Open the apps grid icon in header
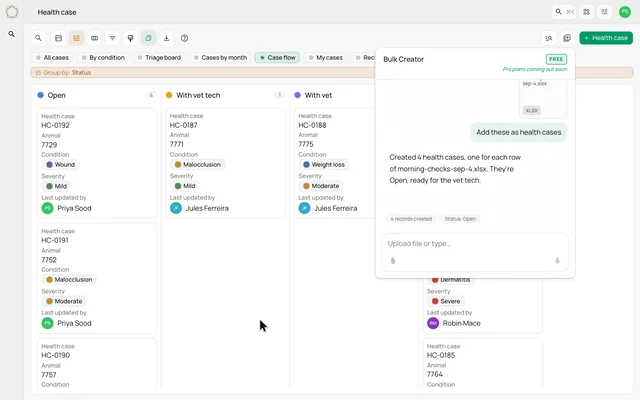The image size is (640, 400). [x=587, y=12]
